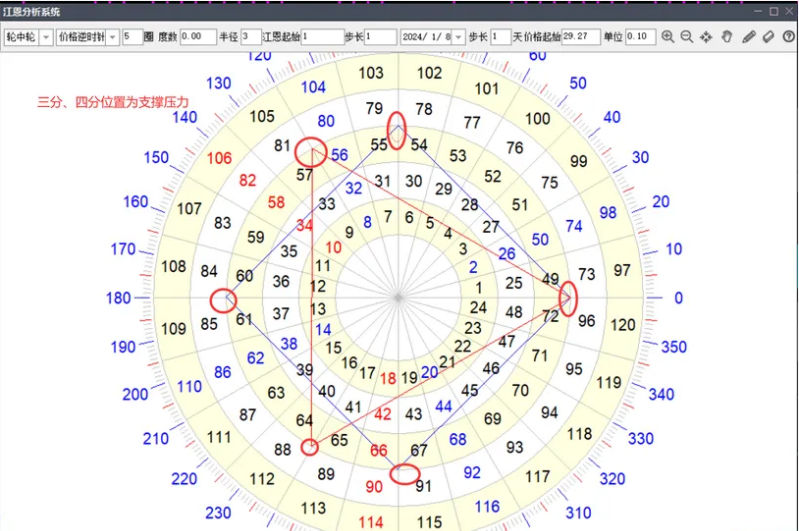Click the 江恩起始 start value field
Image resolution: width=799 pixels, height=531 pixels.
click(x=323, y=37)
